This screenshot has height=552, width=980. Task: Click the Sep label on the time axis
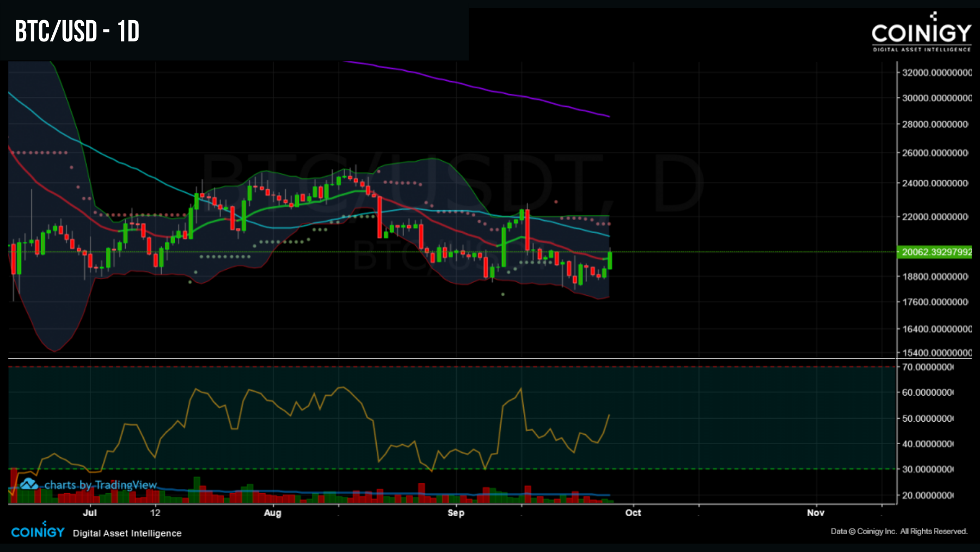pos(456,513)
